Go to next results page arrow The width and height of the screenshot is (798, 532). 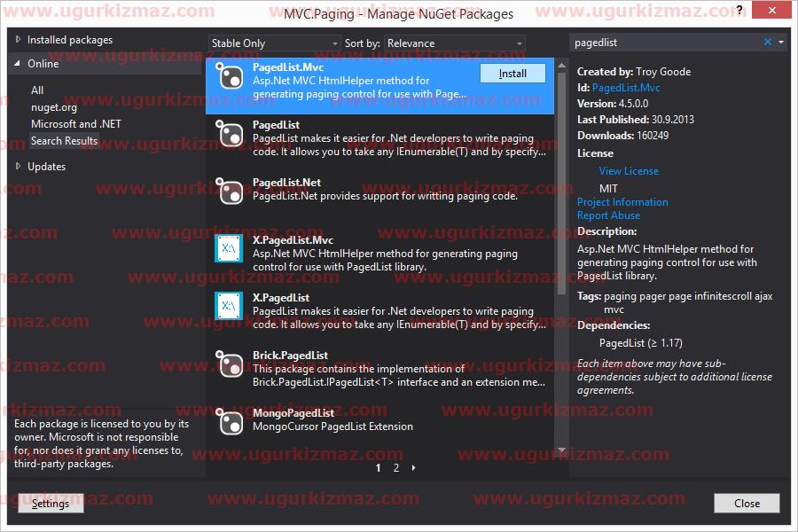[414, 468]
